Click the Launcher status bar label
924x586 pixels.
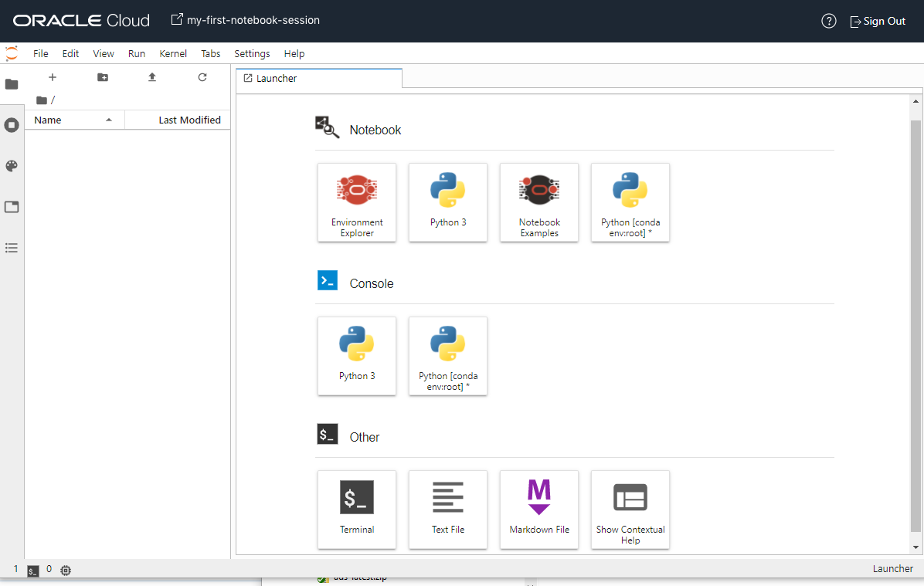(x=893, y=569)
